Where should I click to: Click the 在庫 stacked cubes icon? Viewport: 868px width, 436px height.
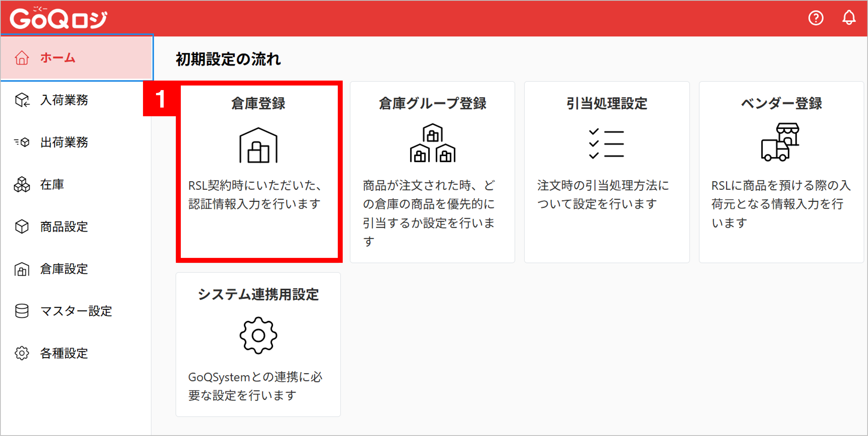[x=22, y=184]
